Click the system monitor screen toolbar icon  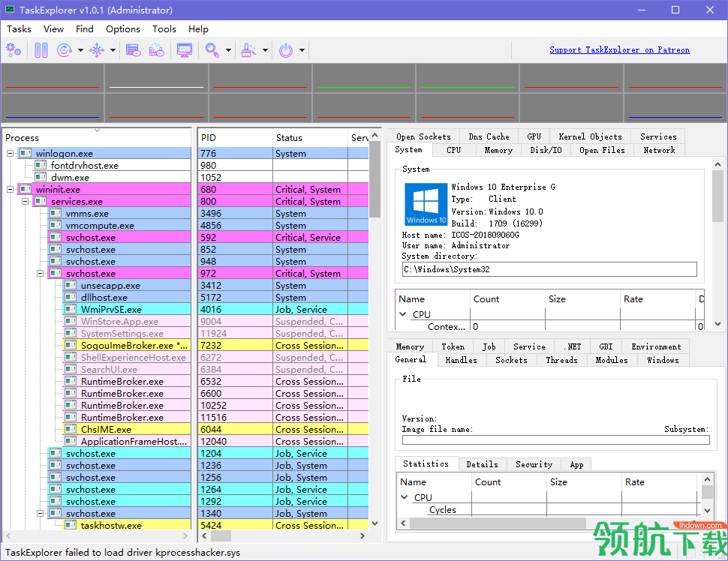(x=185, y=49)
